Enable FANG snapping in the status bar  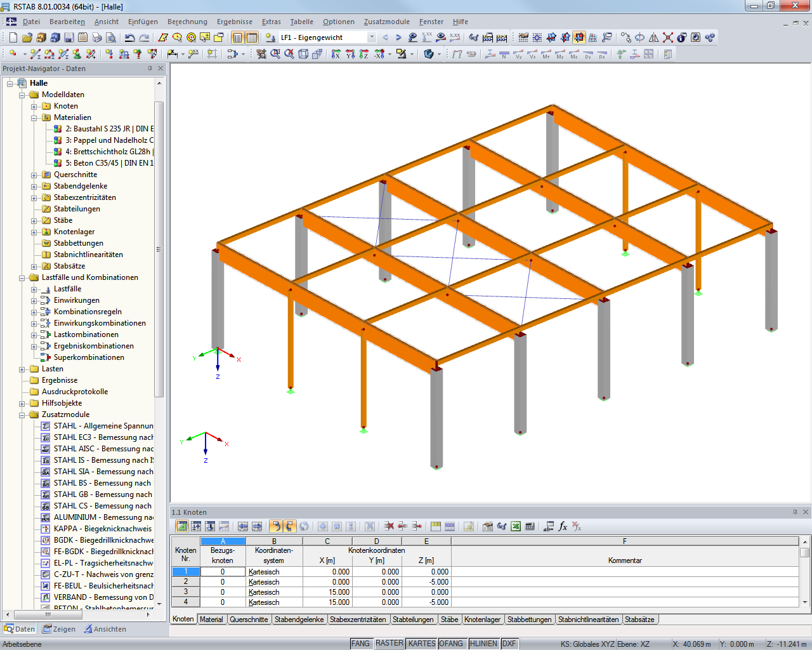[361, 643]
